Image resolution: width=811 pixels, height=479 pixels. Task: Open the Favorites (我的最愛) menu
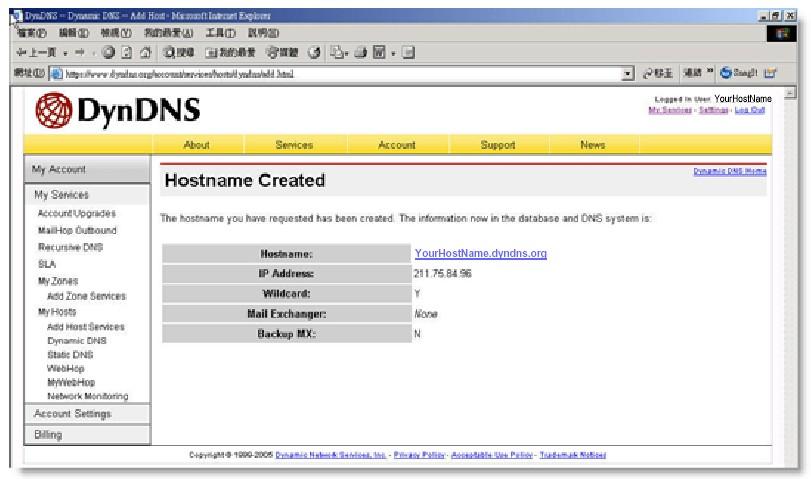[x=169, y=33]
